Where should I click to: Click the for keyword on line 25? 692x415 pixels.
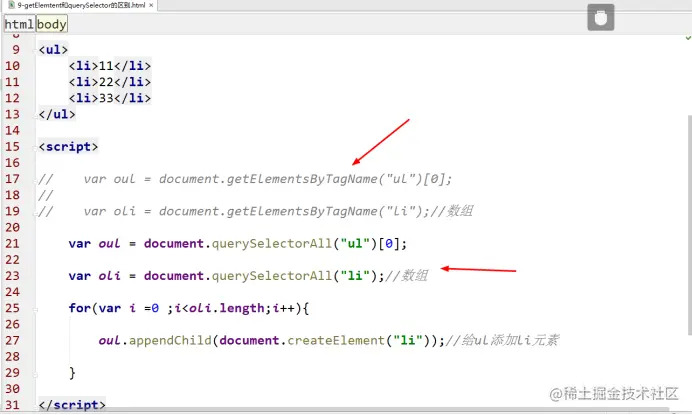pos(79,308)
